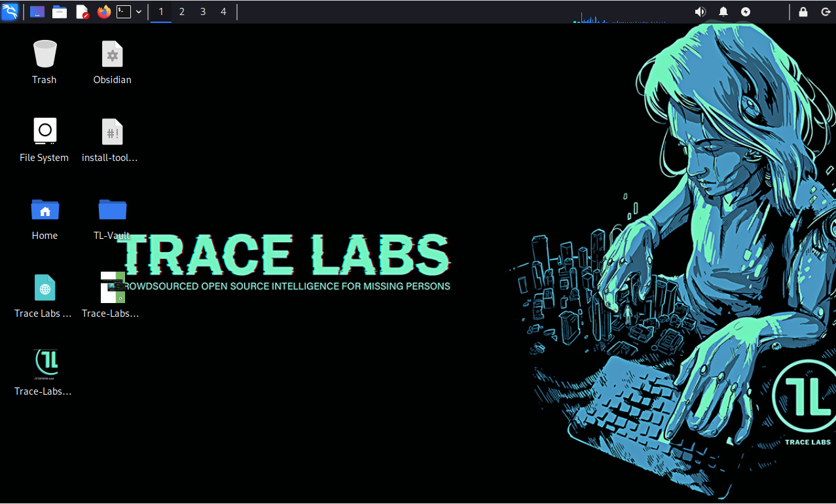Expand the terminal launcher dropdown arrow
Viewport: 836px width, 504px height.
pyautogui.click(x=139, y=12)
